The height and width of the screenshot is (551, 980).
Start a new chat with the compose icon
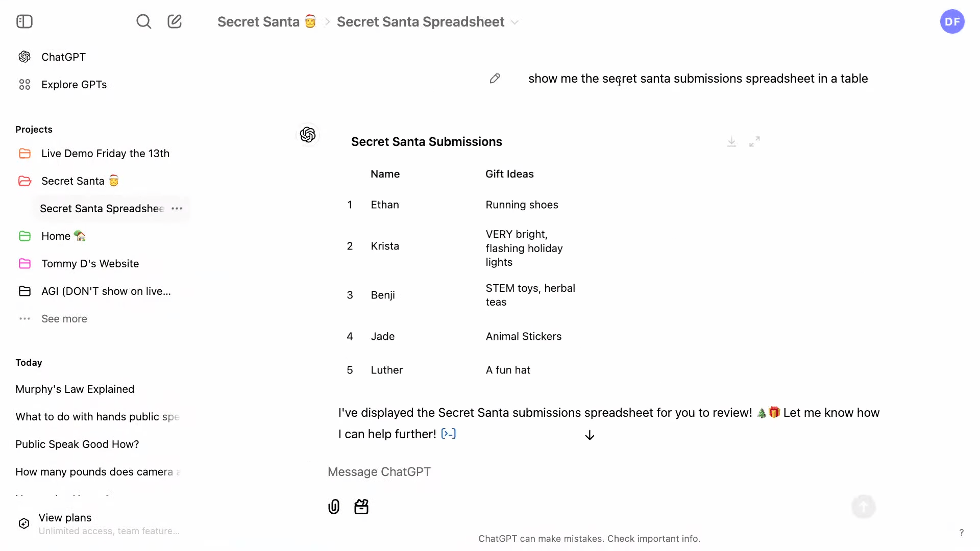[175, 21]
